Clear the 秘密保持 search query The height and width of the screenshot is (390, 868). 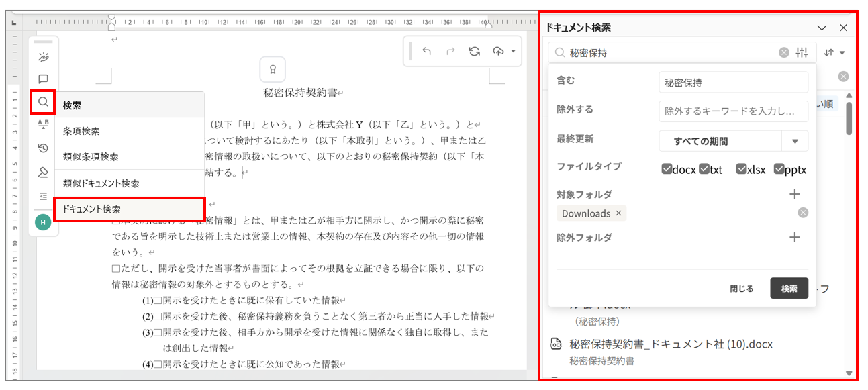(x=783, y=52)
